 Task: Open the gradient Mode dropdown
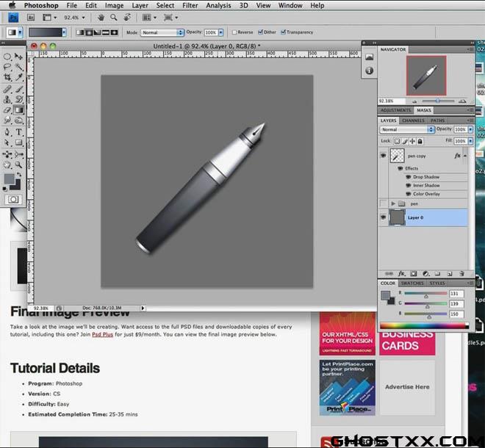(162, 32)
